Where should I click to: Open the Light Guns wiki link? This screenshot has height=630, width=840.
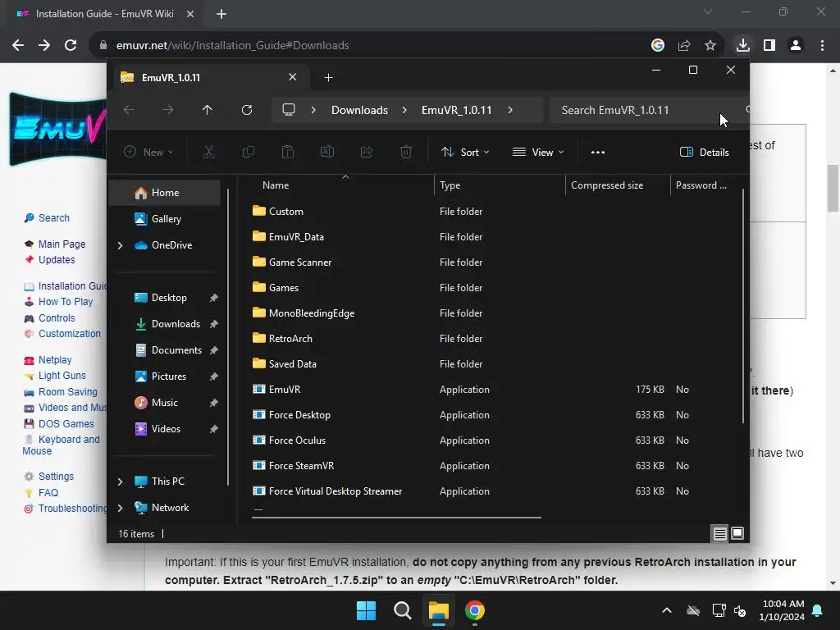[62, 376]
